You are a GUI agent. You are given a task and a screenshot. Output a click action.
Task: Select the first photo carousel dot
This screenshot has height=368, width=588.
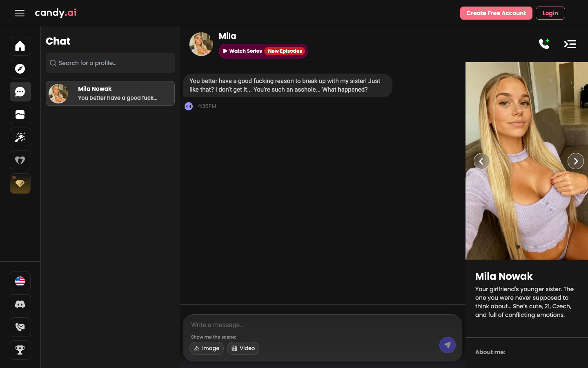point(518,247)
